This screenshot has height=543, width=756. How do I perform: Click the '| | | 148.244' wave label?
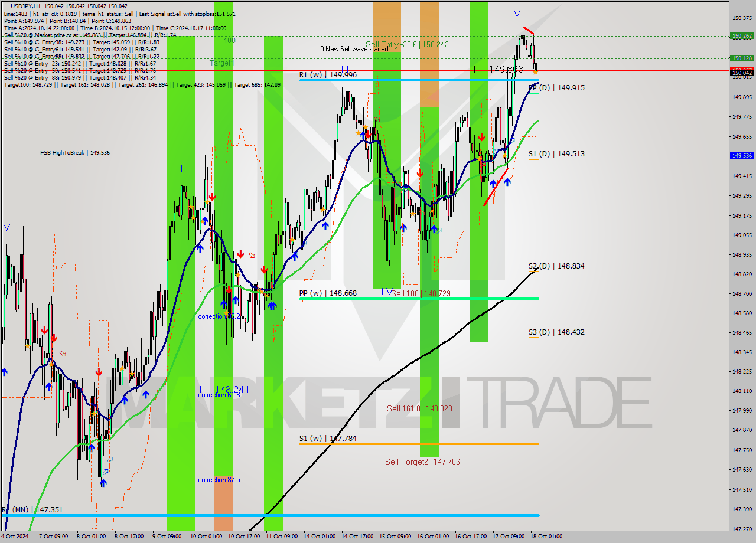point(223,390)
